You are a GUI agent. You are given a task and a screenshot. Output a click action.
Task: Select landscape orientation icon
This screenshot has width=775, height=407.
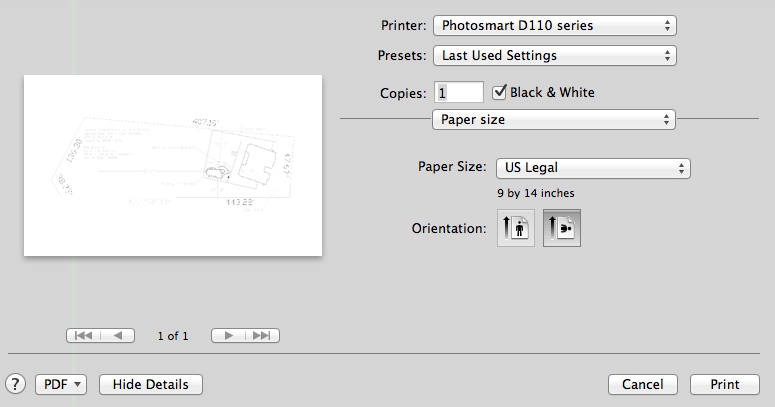[562, 228]
